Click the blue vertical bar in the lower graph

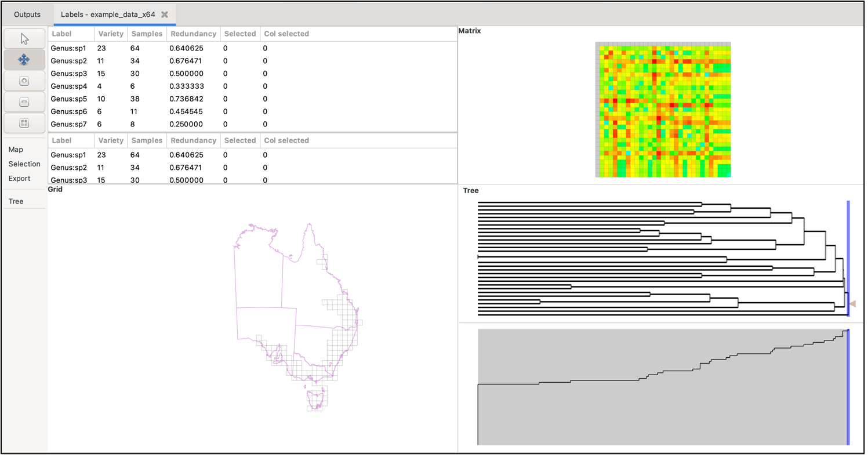(848, 387)
